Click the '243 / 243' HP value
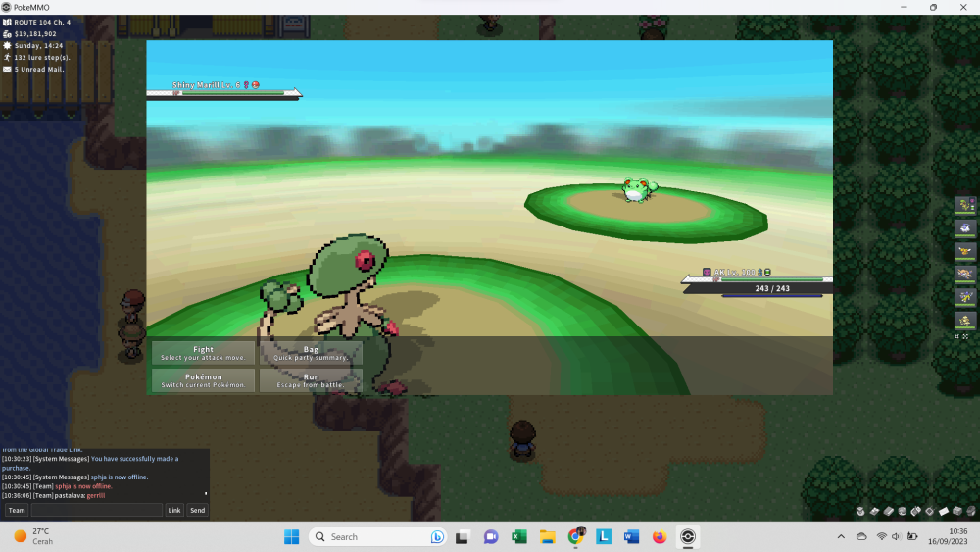This screenshot has width=980, height=552. coord(772,288)
